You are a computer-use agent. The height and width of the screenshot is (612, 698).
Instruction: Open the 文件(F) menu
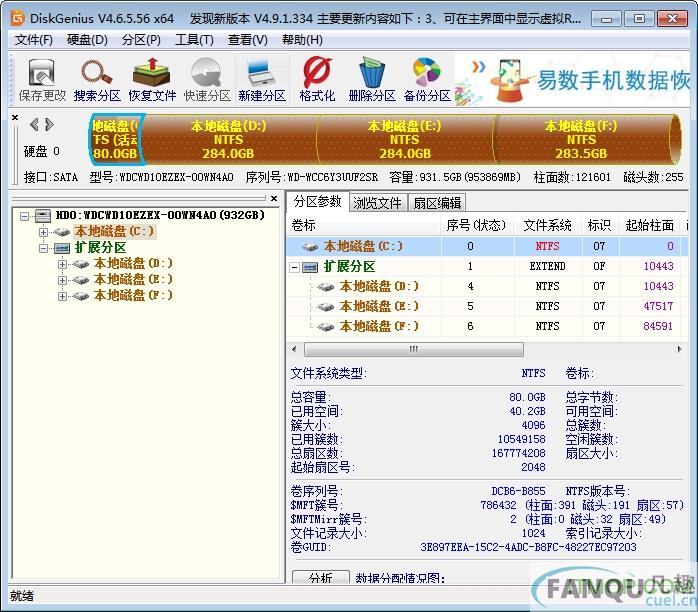34,40
